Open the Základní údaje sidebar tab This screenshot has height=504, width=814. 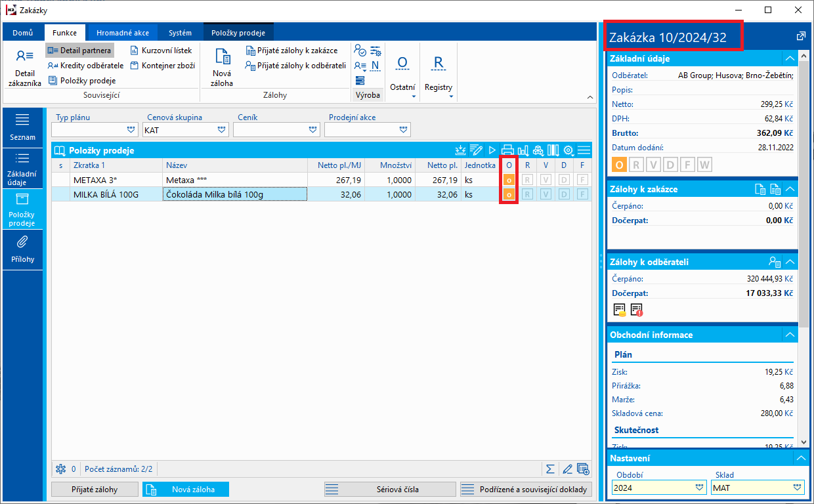click(x=22, y=167)
